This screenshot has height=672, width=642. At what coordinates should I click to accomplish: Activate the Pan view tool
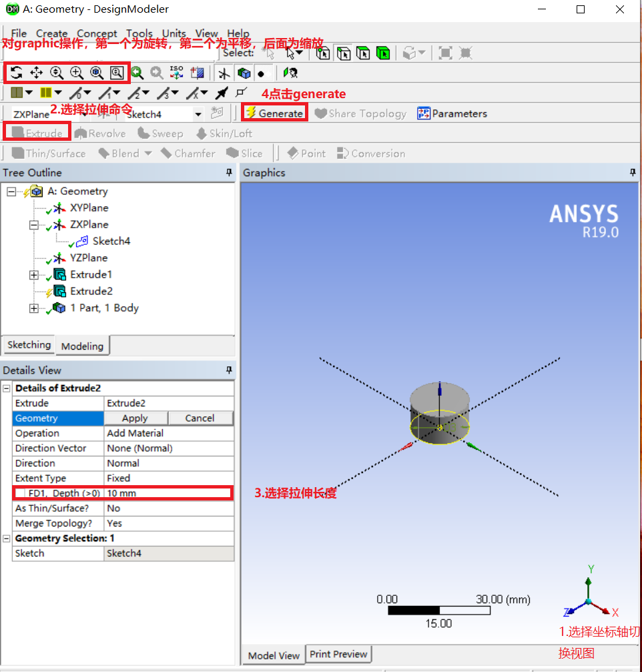37,73
